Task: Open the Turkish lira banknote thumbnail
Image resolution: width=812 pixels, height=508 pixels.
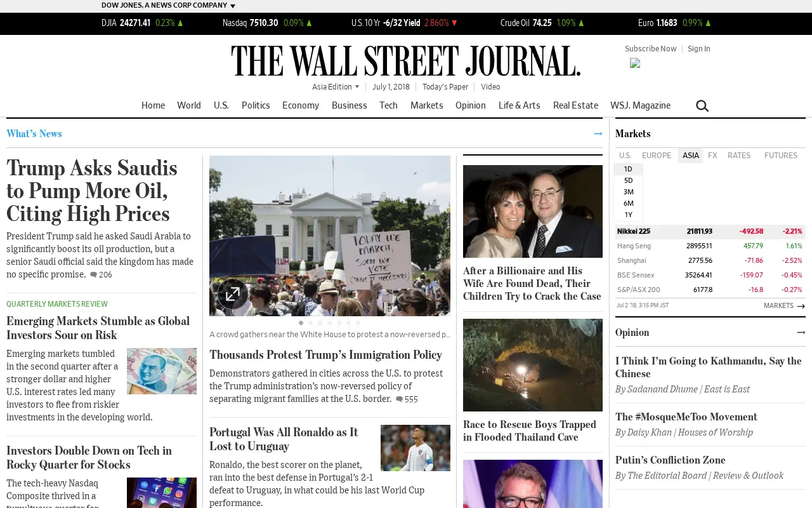Action: point(162,371)
